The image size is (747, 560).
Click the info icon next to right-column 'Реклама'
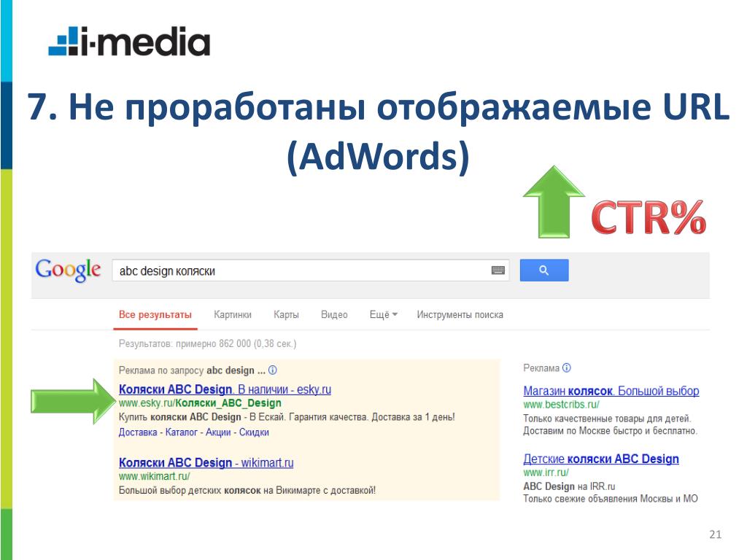pos(566,367)
